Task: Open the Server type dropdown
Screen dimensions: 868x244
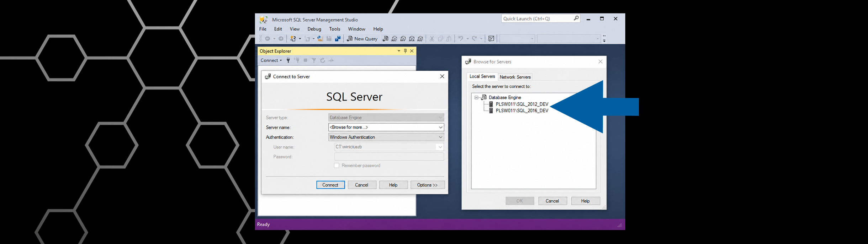Action: tap(386, 118)
